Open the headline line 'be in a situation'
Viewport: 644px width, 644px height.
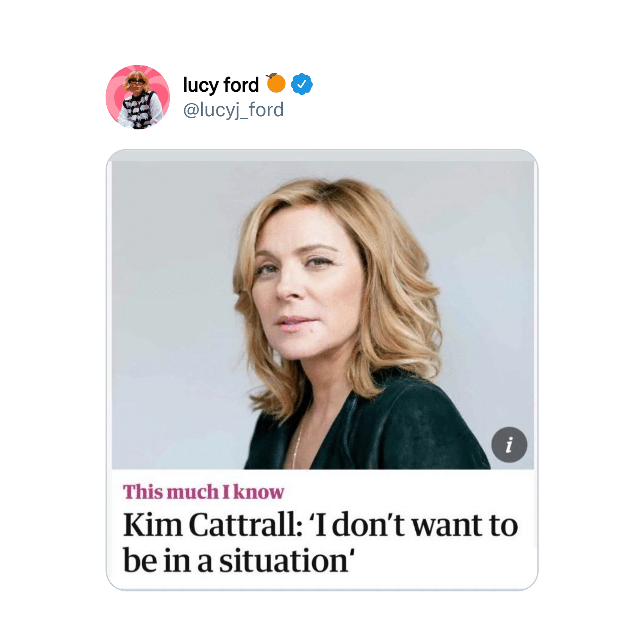pos(239,560)
